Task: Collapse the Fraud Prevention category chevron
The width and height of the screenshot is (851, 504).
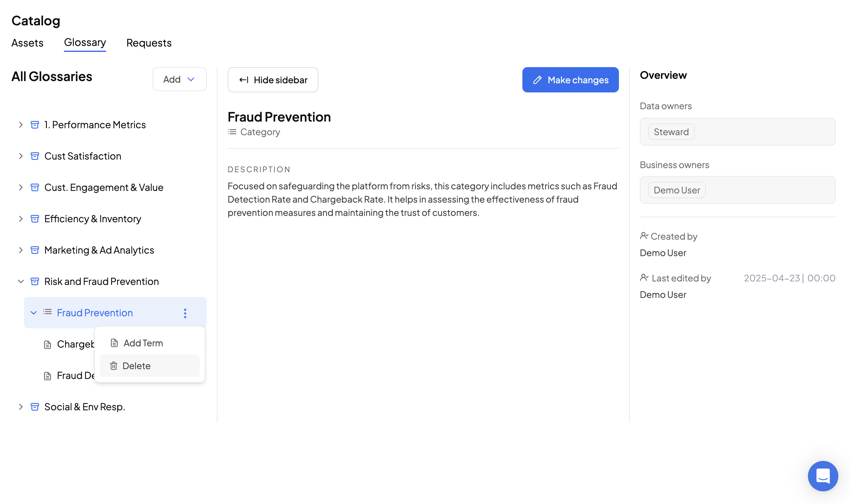Action: point(33,312)
